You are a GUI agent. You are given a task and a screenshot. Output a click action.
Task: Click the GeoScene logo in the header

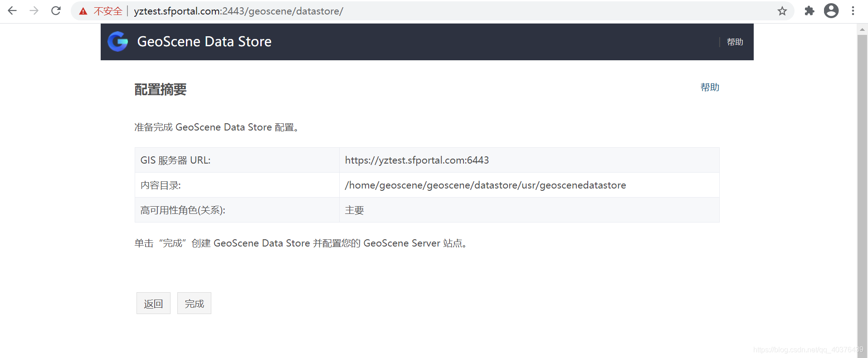tap(118, 42)
